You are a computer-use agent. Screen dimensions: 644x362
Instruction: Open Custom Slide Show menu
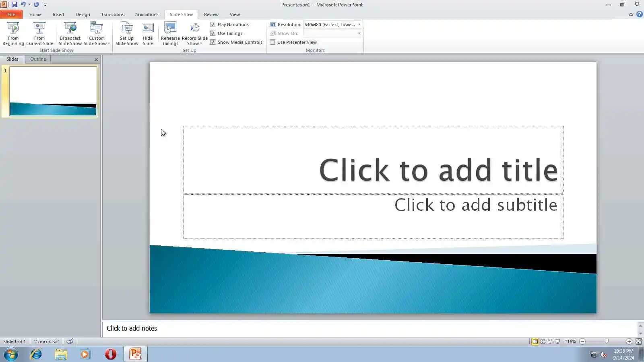pos(97,34)
